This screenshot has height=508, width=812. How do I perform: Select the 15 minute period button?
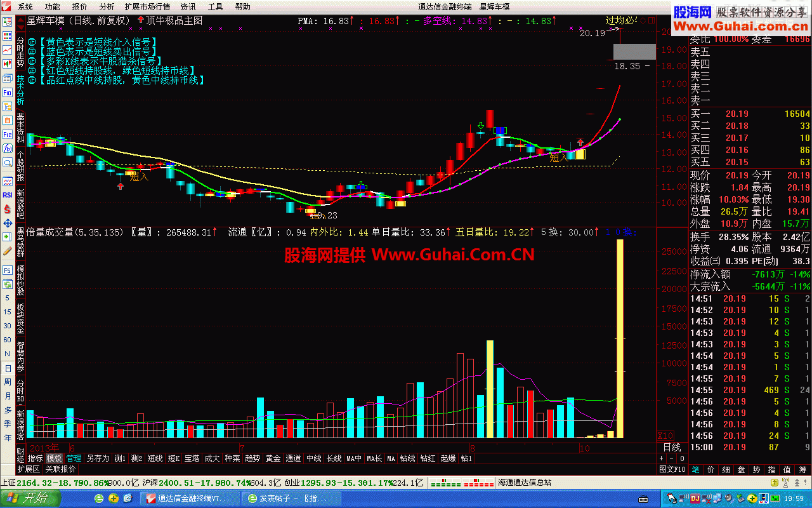tap(8, 312)
